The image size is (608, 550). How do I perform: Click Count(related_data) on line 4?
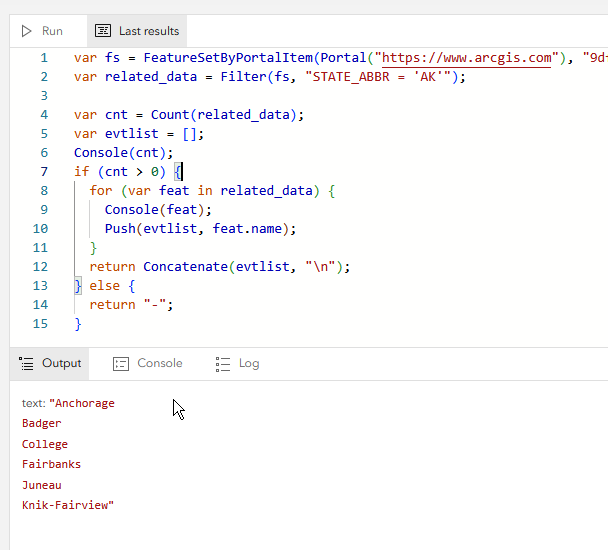223,115
